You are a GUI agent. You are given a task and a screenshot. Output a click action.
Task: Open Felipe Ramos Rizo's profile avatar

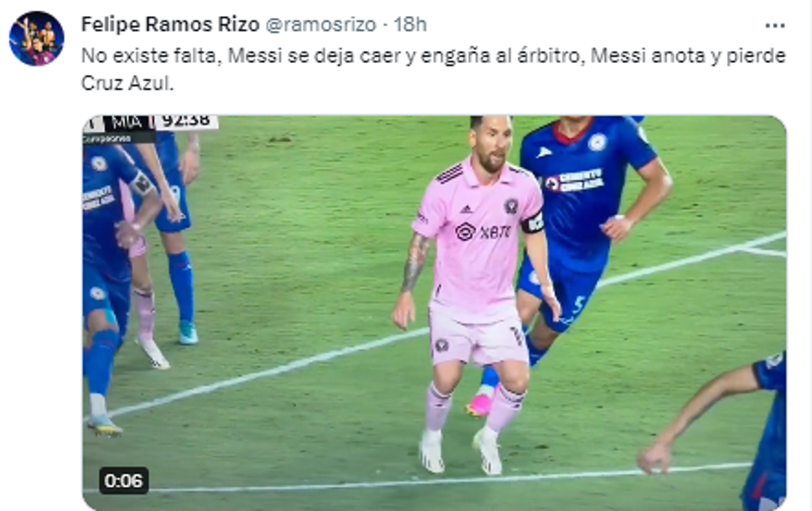point(36,38)
